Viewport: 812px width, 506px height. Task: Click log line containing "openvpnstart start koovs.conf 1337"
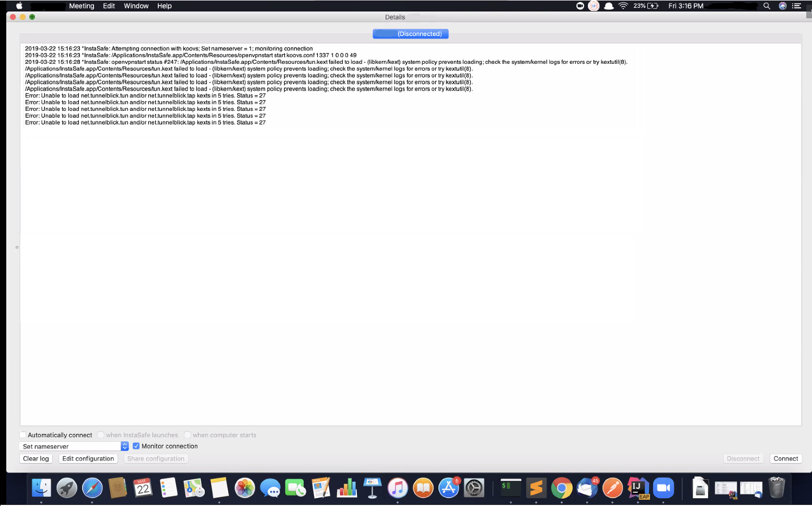pos(191,55)
